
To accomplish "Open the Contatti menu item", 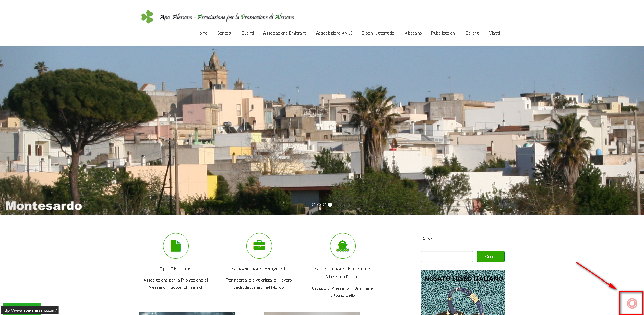I will [x=224, y=33].
